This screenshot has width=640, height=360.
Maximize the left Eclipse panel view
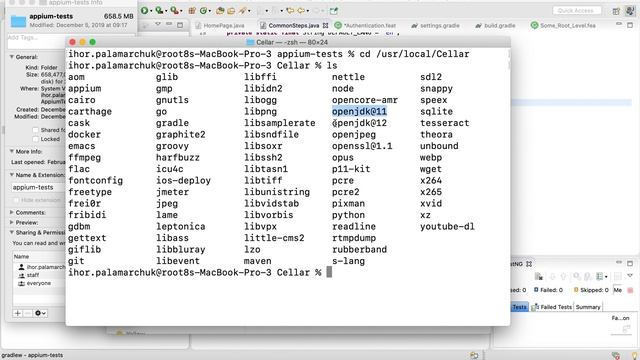coord(180,25)
